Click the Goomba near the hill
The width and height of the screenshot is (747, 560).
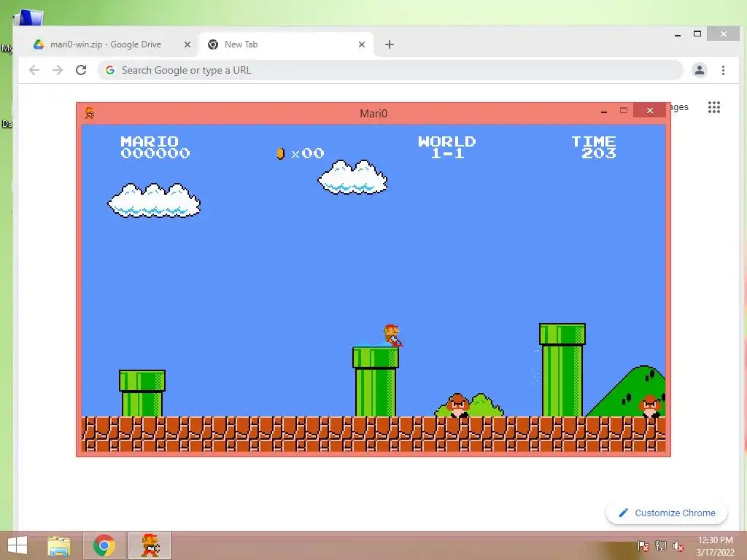(x=651, y=405)
